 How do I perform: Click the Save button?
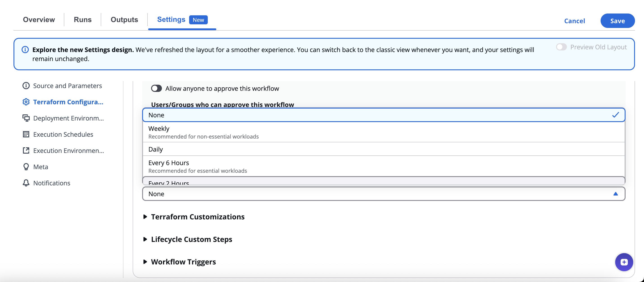617,21
